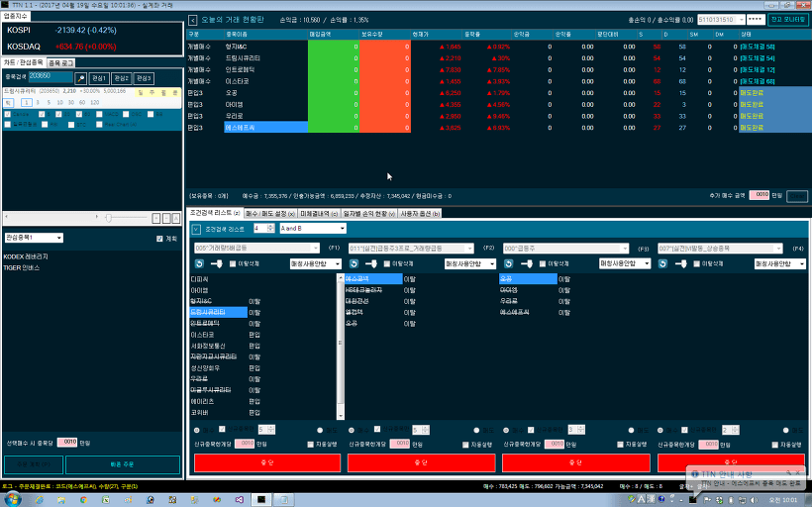This screenshot has height=507, width=812.
Task: Click the condition count stepper showing 4
Action: click(264, 229)
